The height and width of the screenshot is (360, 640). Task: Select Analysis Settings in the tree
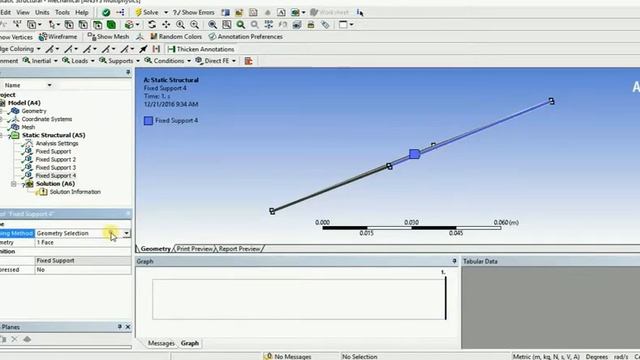coord(57,143)
